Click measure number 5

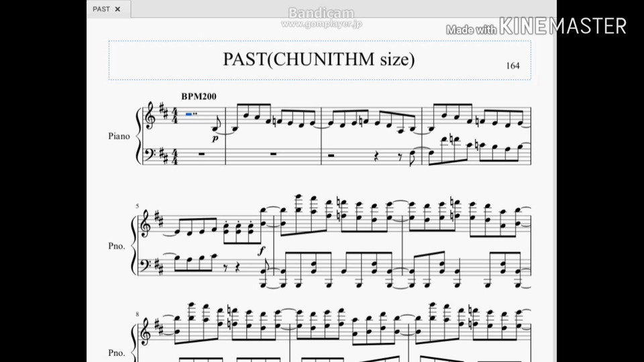click(137, 206)
